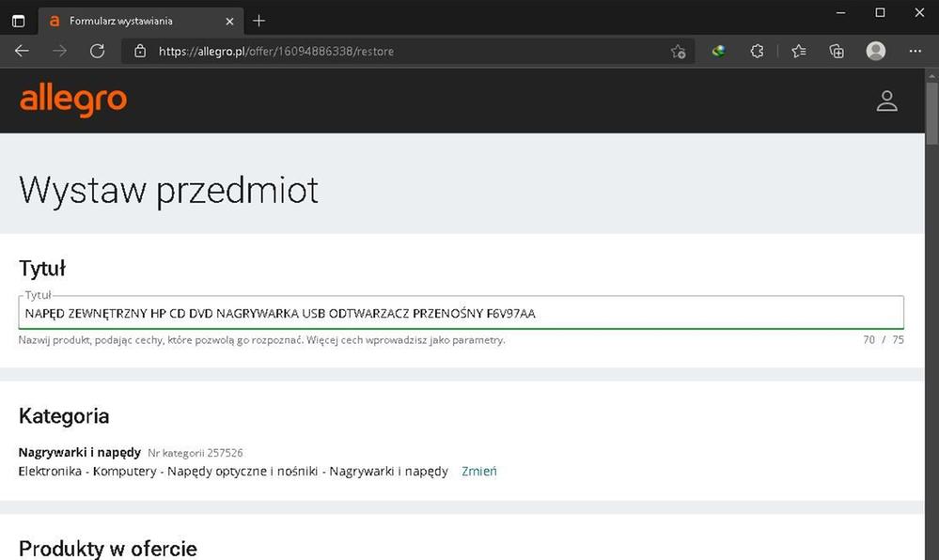
Task: Close the Formularz wystawiania tab
Action: point(229,21)
